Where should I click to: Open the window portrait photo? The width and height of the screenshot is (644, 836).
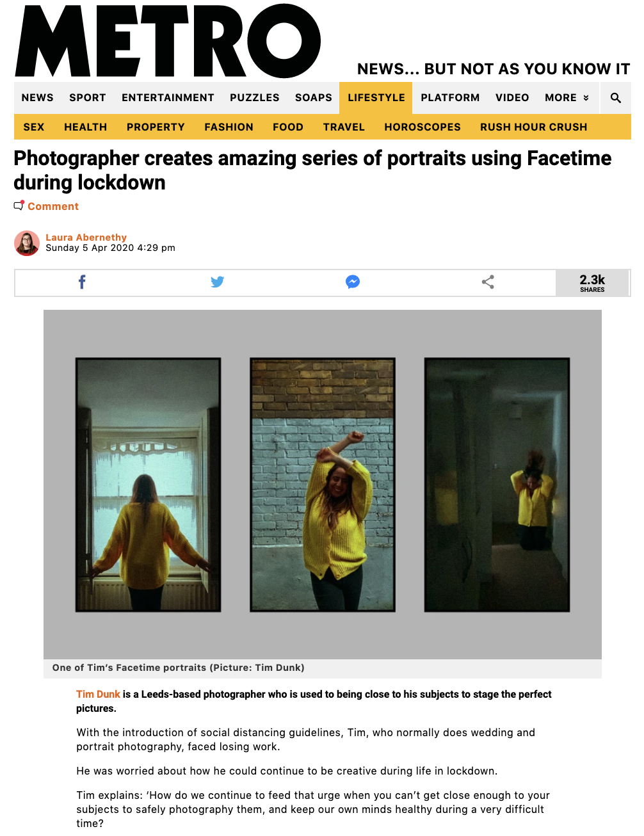[x=149, y=485]
